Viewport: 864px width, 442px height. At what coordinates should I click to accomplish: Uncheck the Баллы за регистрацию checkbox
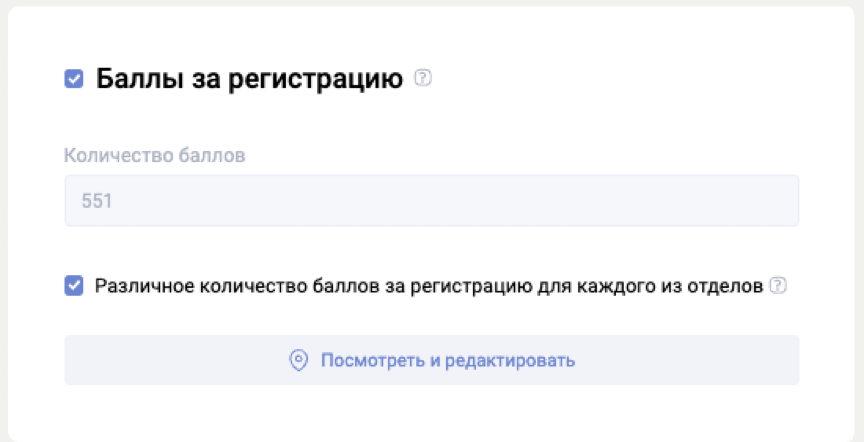[74, 79]
